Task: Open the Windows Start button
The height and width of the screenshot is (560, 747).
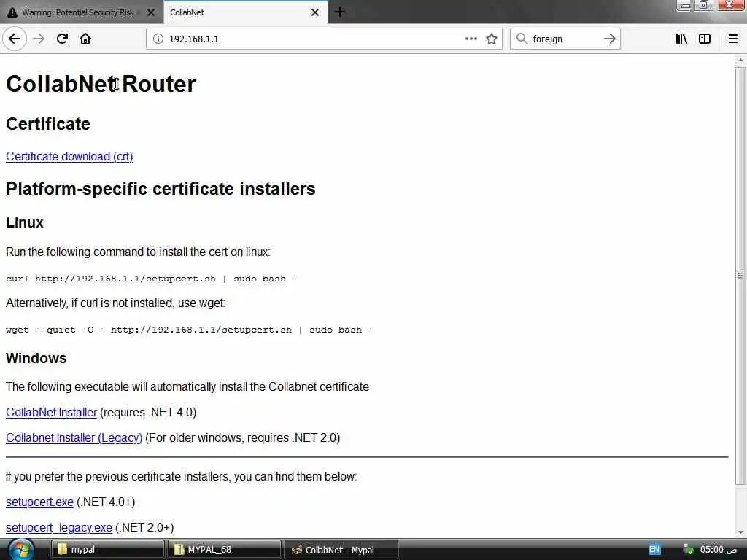Action: coord(21,550)
